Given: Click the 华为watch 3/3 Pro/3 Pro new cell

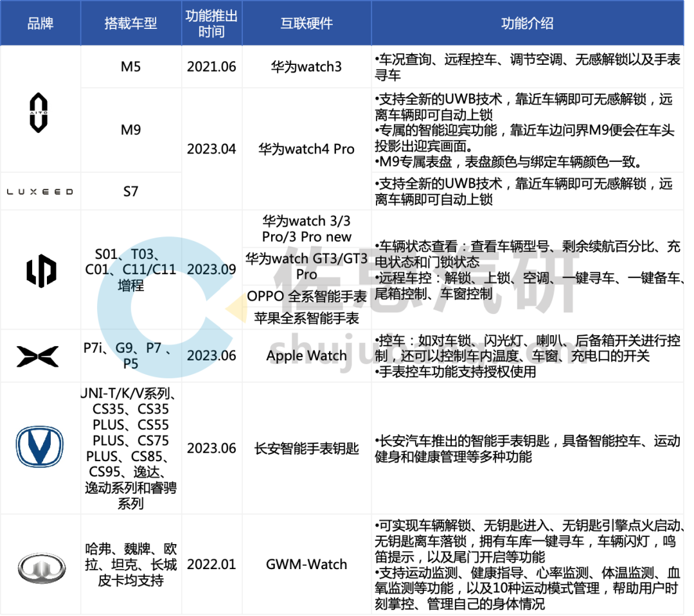Looking at the screenshot, I should pyautogui.click(x=307, y=229).
